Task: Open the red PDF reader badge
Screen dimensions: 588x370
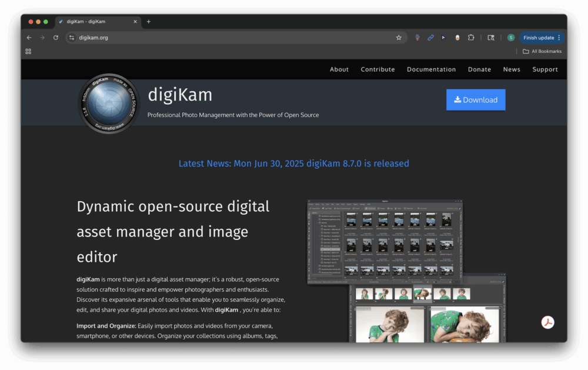Action: coord(547,322)
